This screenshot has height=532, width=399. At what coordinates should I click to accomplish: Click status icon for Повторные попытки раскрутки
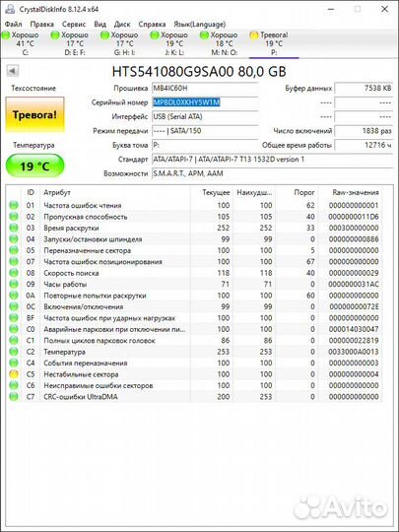click(14, 296)
